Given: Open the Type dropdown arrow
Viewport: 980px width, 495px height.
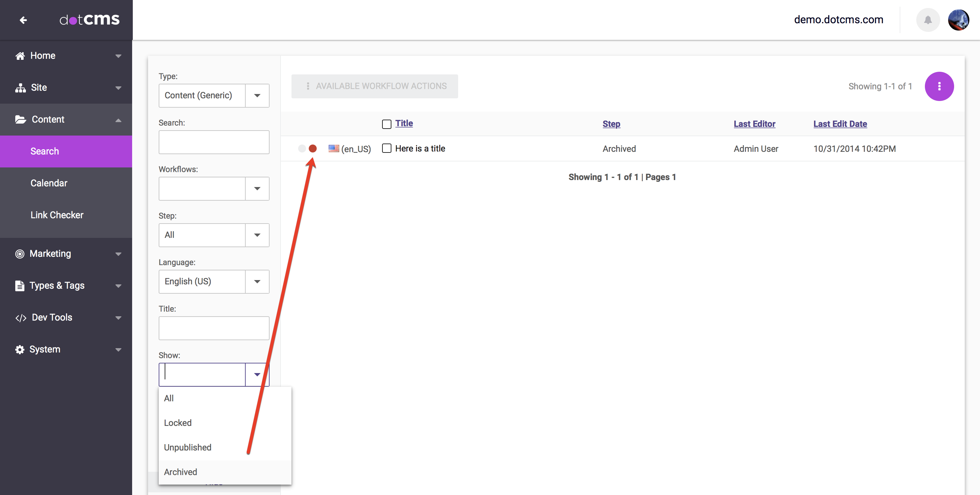Looking at the screenshot, I should [257, 96].
